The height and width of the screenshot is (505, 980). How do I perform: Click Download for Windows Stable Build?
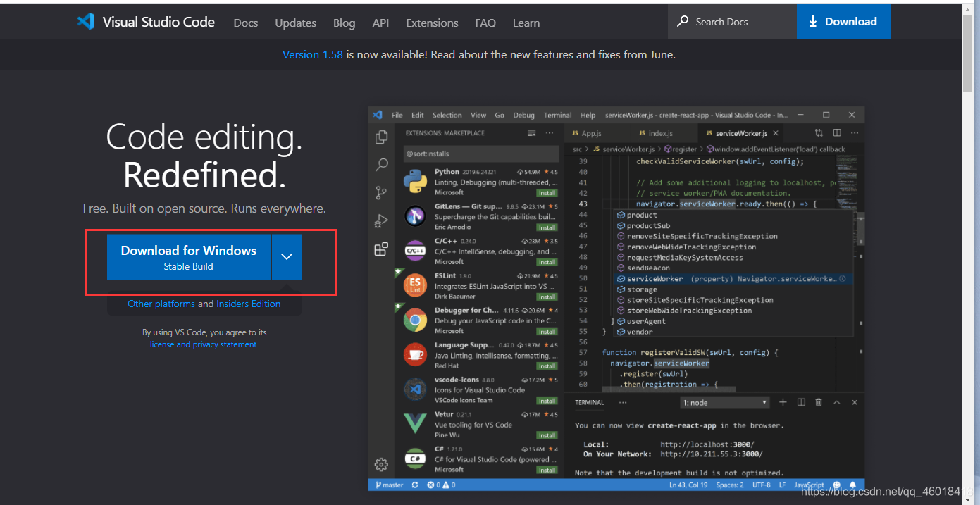[x=189, y=256]
